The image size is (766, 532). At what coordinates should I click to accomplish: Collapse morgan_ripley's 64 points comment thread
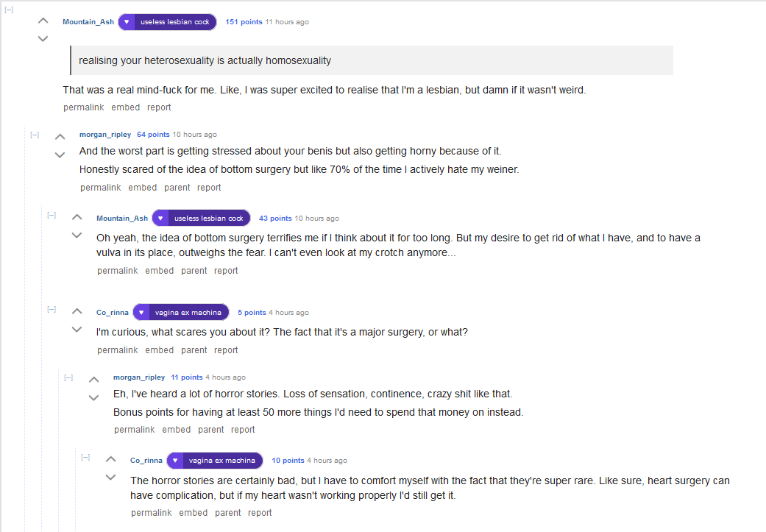[x=35, y=135]
